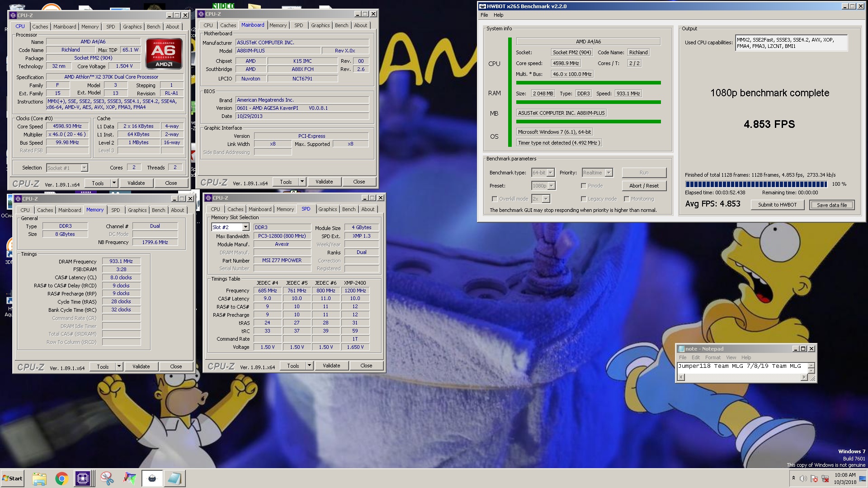The image size is (868, 488).
Task: Launch Google Chrome from the taskbar
Action: 62,479
